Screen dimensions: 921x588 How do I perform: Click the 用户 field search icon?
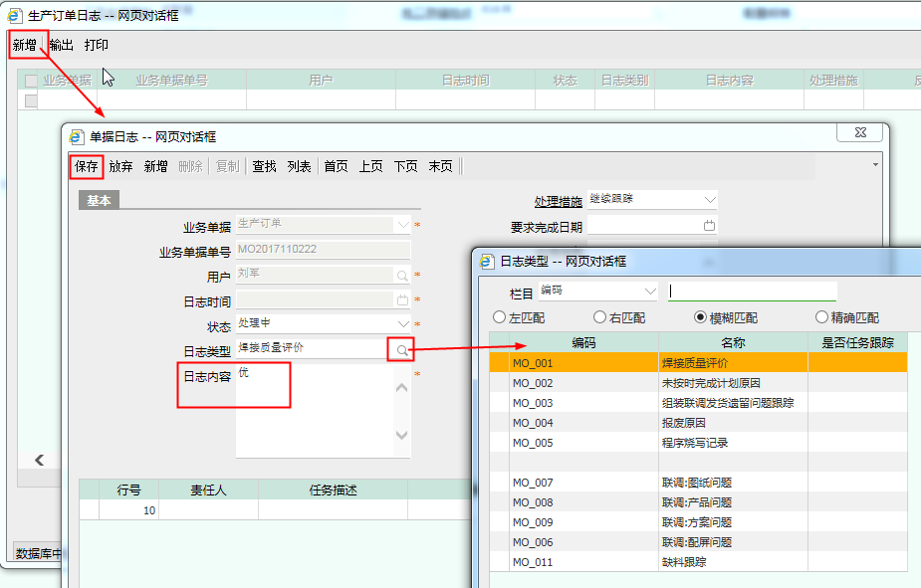tap(402, 276)
